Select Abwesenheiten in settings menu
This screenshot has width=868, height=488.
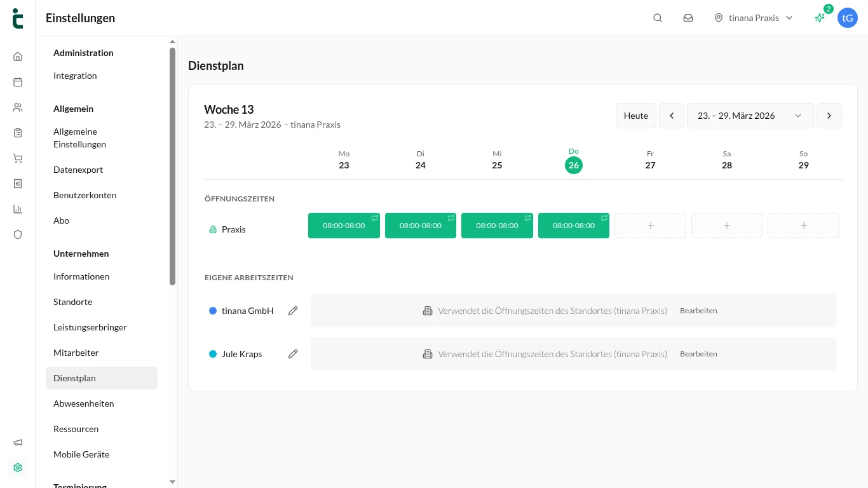click(84, 403)
